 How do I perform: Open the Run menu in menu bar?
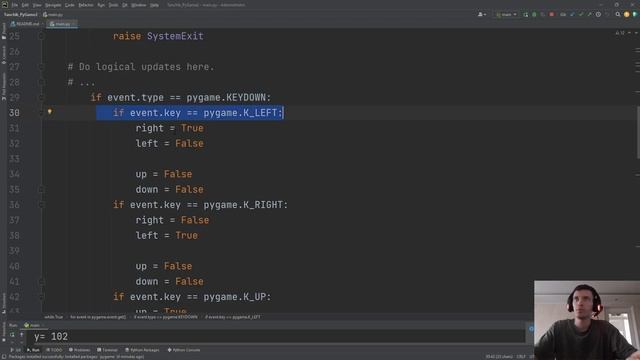pos(101,5)
